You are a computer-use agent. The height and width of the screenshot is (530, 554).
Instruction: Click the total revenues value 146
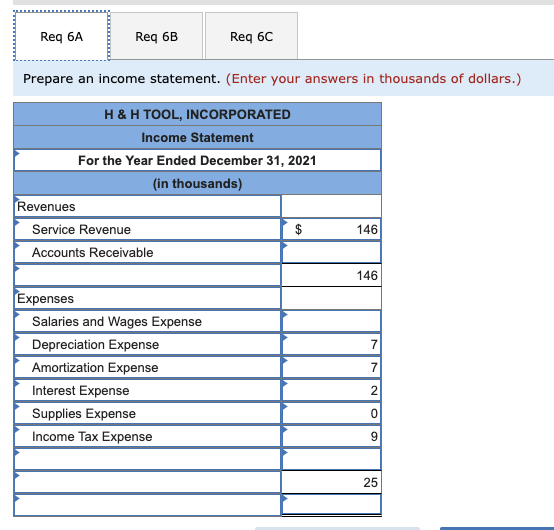pos(331,275)
